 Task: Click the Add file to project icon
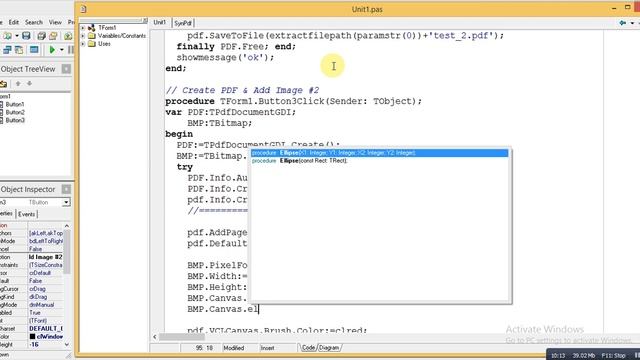pos(68,36)
